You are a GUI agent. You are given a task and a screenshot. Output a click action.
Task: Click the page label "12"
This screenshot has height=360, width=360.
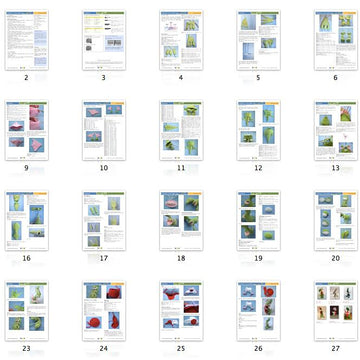(x=258, y=168)
